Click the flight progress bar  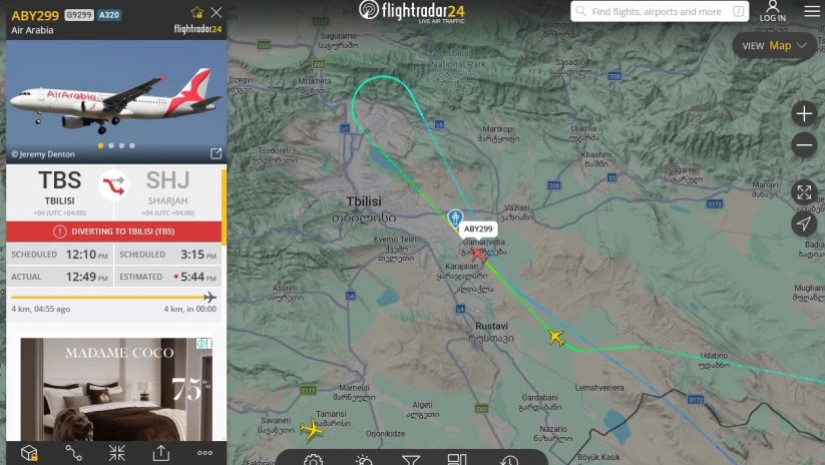114,297
